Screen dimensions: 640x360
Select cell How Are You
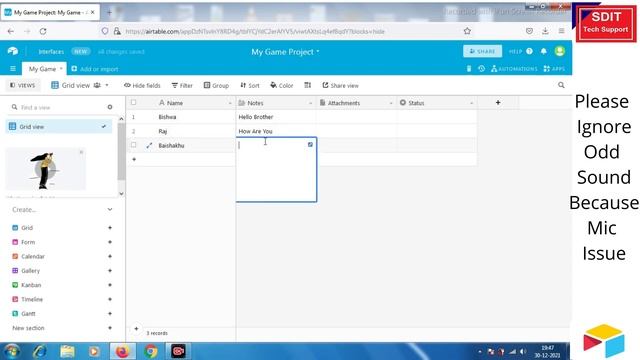coord(276,131)
